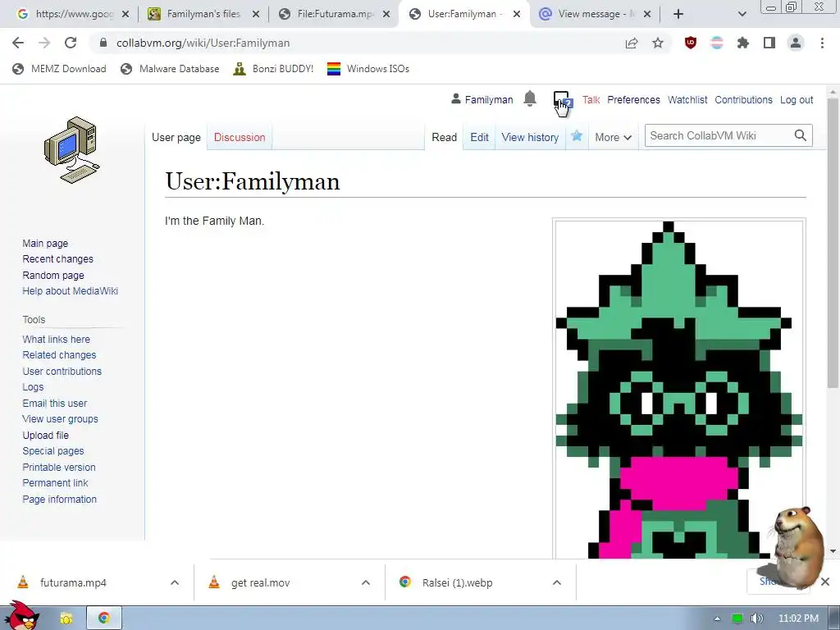The width and height of the screenshot is (840, 630).
Task: Open site lock info in address bar
Action: 104,43
